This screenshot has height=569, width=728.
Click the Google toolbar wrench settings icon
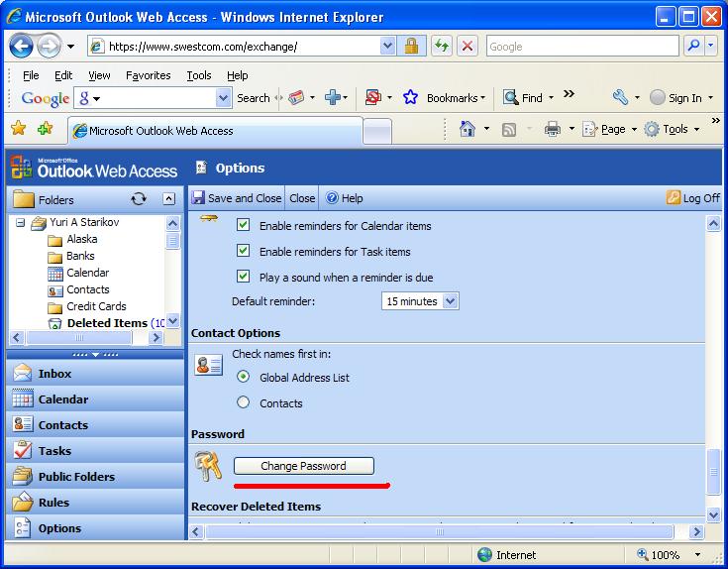620,97
